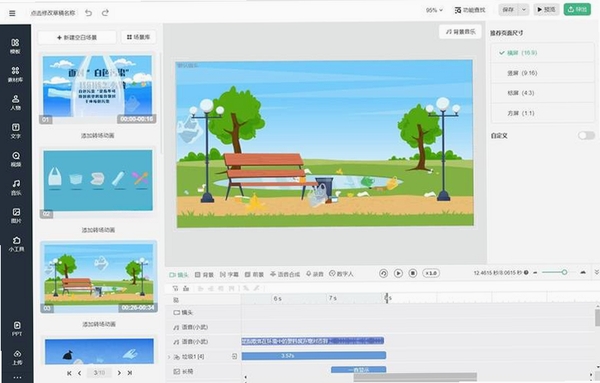The image size is (600, 383).
Task: Click the timeline filter icon
Action: [x=176, y=288]
